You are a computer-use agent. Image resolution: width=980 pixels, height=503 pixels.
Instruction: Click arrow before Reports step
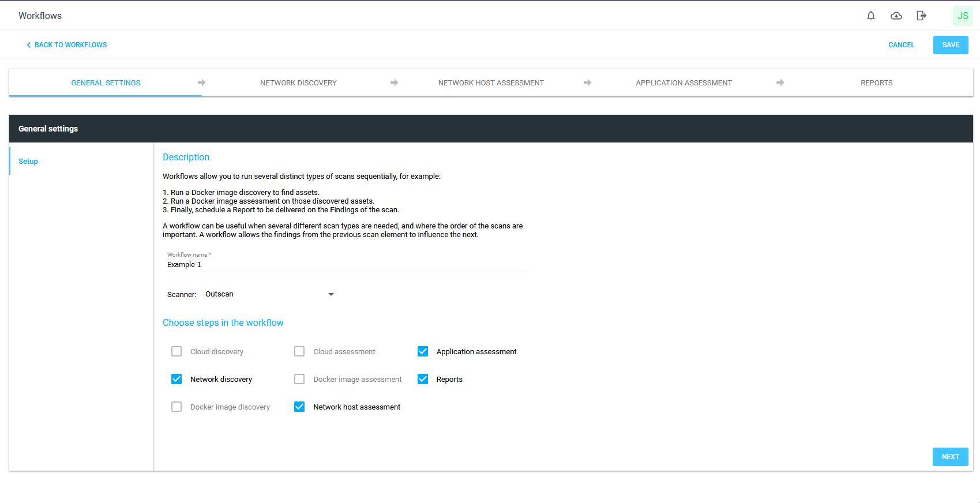click(780, 83)
